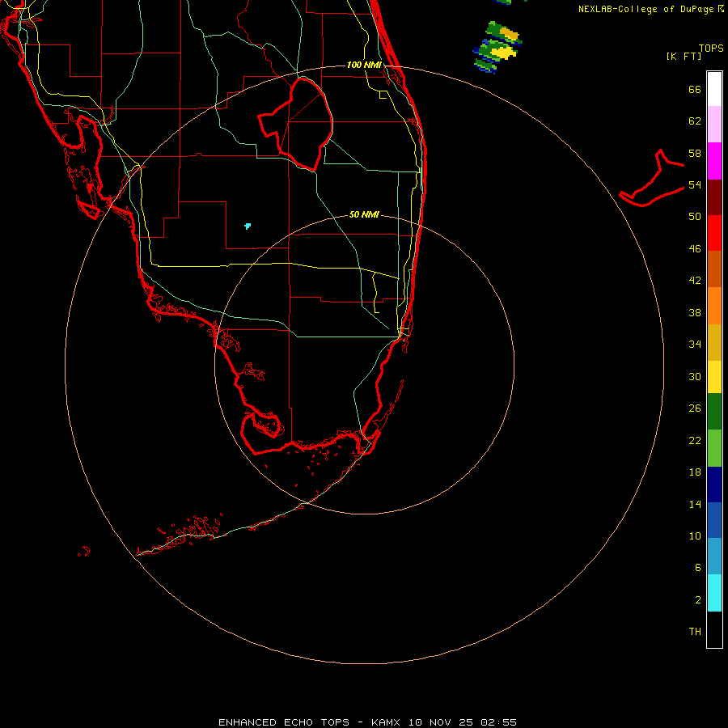This screenshot has width=728, height=728.
Task: Click the orange 42 kft legend swatch
Action: [x=714, y=306]
